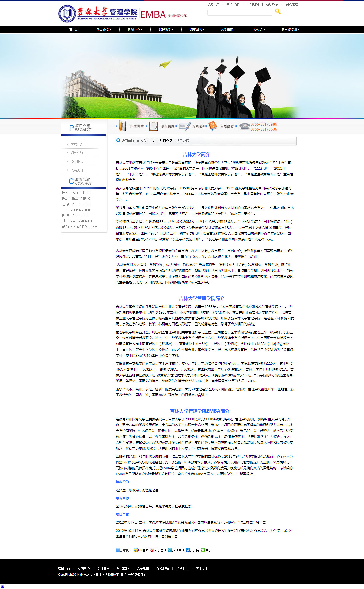Open 关于我们 in the footer
Viewport: 364px width, 589px height.
click(202, 568)
